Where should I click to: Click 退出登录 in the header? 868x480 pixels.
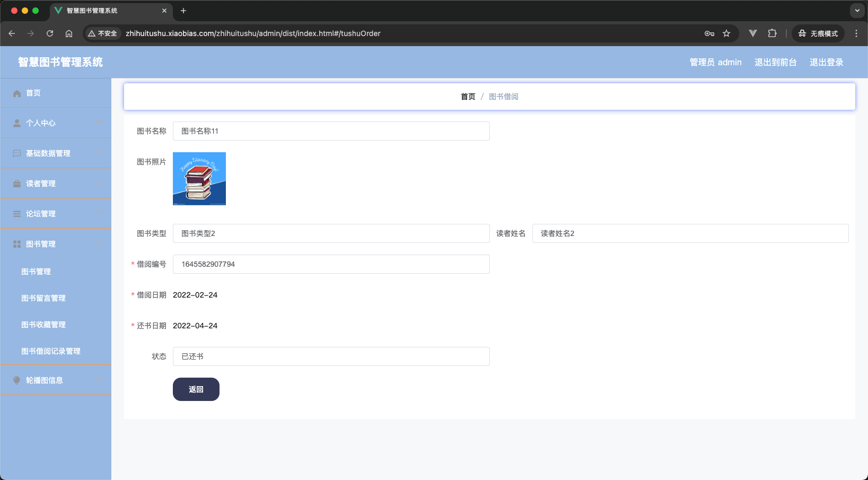[x=826, y=62]
